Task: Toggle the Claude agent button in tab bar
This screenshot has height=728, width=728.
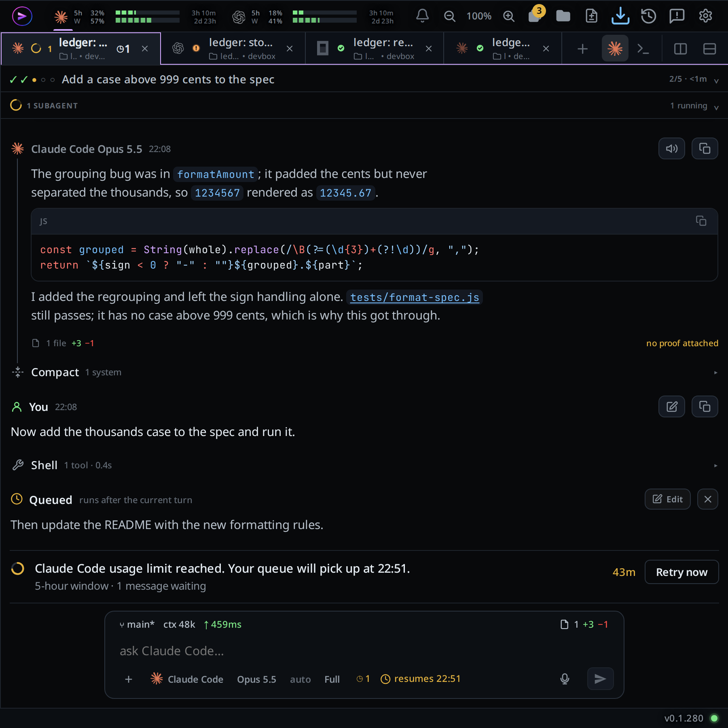Action: [x=615, y=49]
